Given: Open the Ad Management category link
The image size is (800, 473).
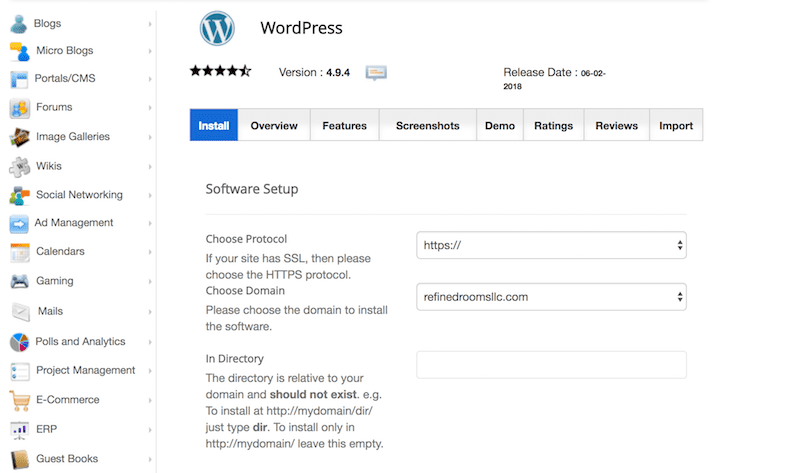Looking at the screenshot, I should coord(74,223).
